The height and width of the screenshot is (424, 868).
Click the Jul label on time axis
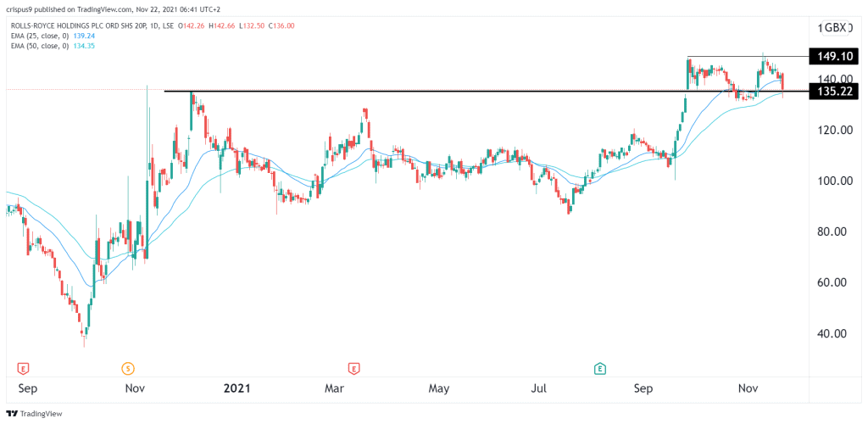(540, 388)
